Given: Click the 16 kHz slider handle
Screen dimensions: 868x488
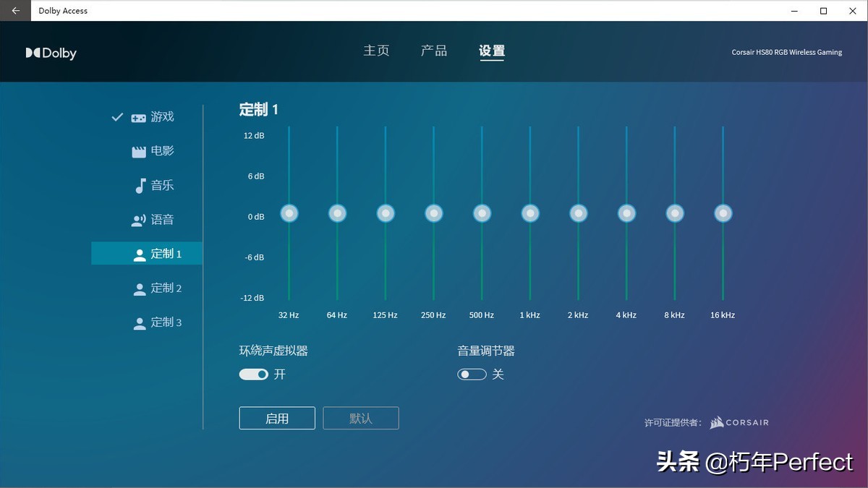Looking at the screenshot, I should pyautogui.click(x=722, y=213).
